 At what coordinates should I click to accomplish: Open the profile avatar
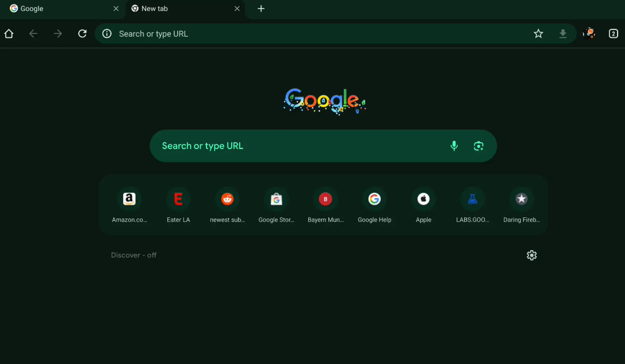[x=589, y=33]
